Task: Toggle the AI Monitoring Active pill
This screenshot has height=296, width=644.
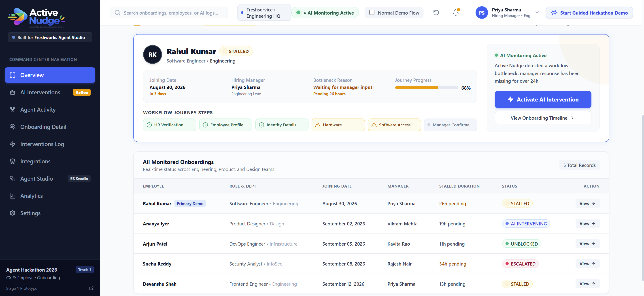Action: pyautogui.click(x=325, y=13)
